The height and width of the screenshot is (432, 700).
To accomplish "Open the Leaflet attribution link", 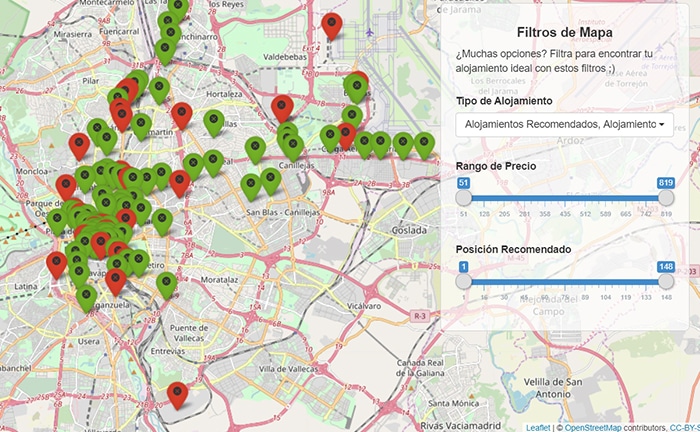I will 537,427.
